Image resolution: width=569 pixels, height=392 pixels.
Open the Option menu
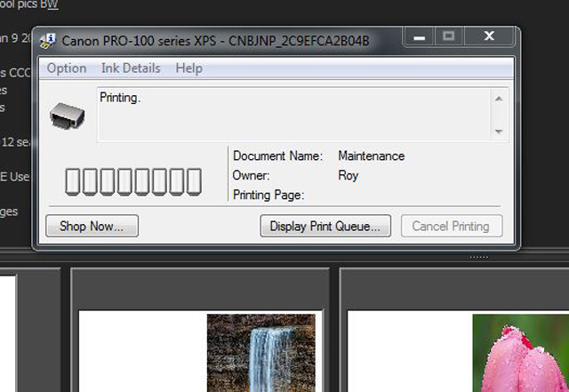tap(67, 68)
